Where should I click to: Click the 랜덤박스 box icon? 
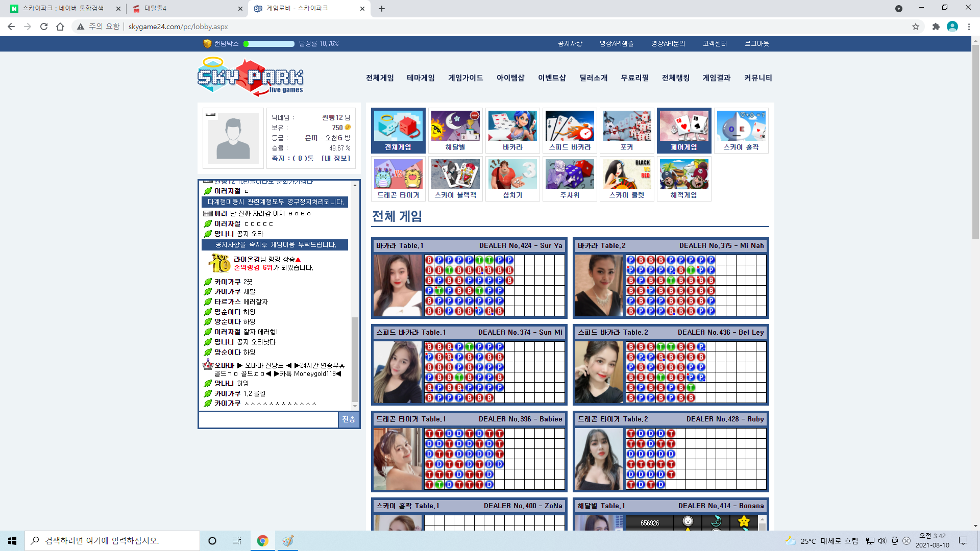tap(207, 44)
